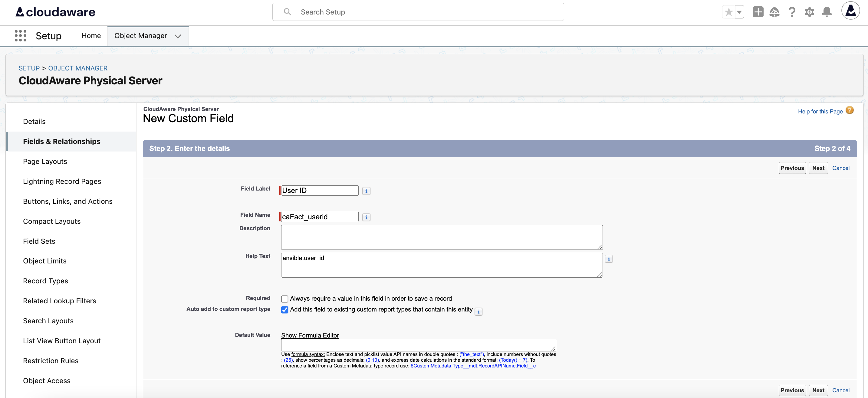Open the user avatar profile menu
The image size is (868, 398).
pos(851,11)
